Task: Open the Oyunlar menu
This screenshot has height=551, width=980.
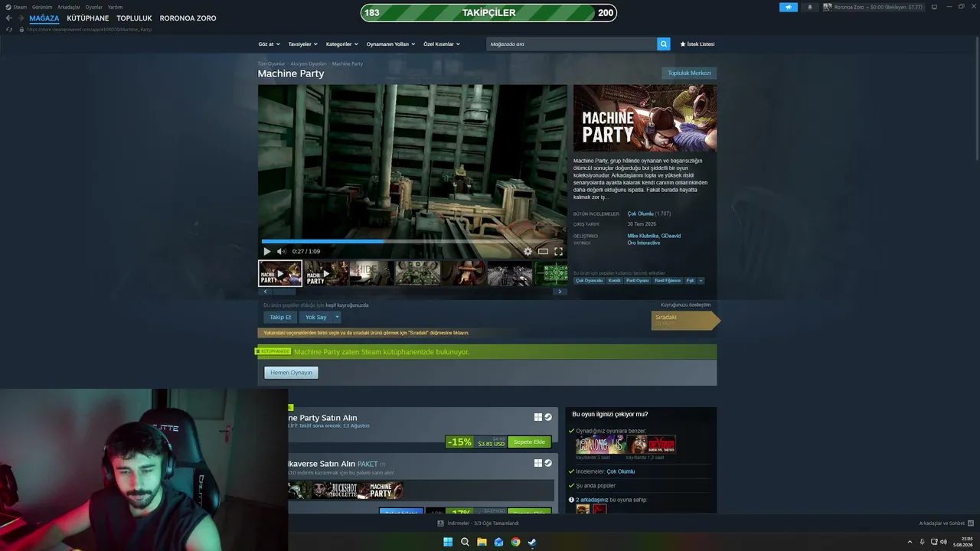Action: (x=94, y=7)
